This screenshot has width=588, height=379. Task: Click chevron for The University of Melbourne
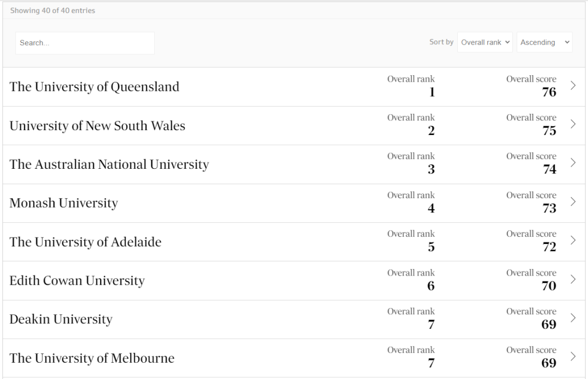tap(573, 357)
